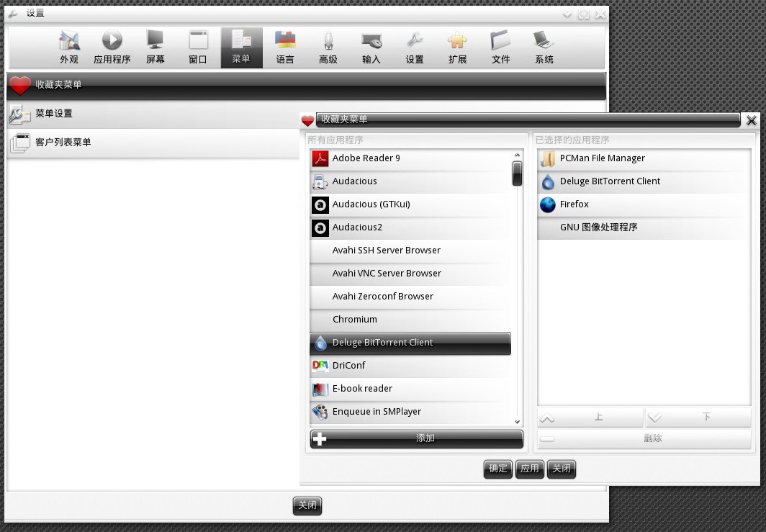This screenshot has width=766, height=532.
Task: Click the 上 move up button
Action: 590,418
